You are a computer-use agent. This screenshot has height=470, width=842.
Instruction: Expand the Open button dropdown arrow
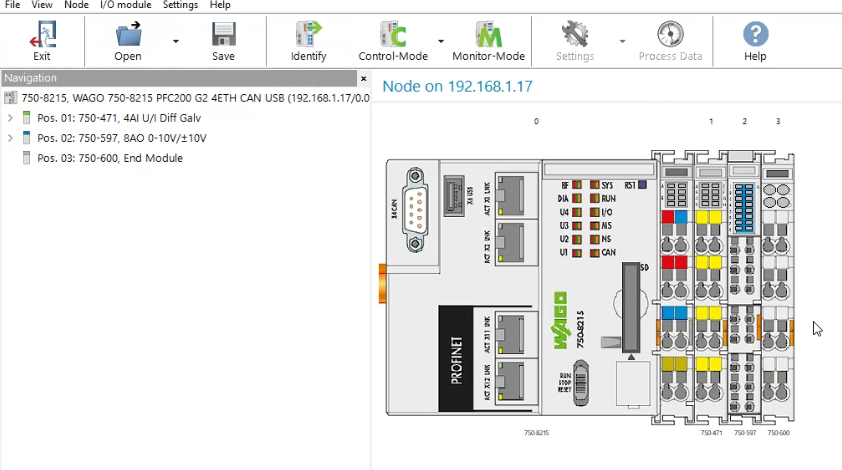pos(176,41)
